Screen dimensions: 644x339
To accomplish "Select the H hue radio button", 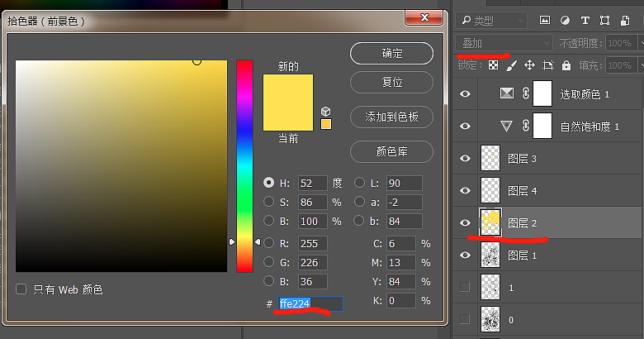I will pyautogui.click(x=268, y=182).
